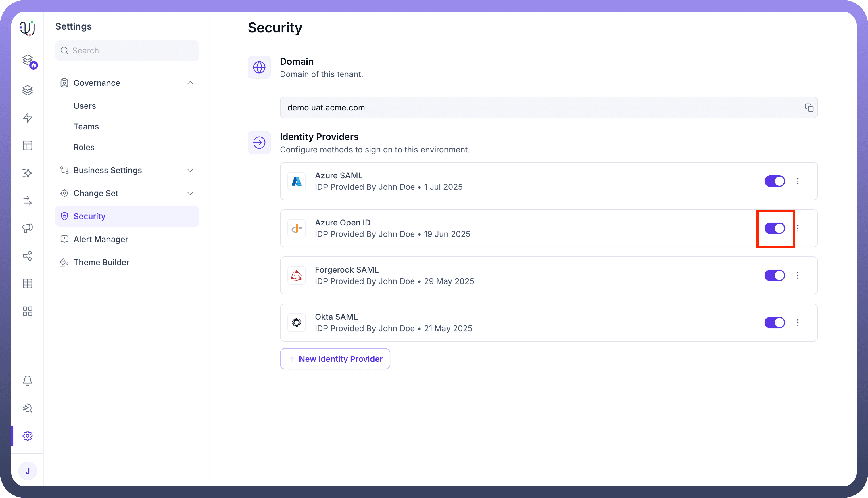Collapse the Governance section
This screenshot has width=868, height=498.
point(190,83)
